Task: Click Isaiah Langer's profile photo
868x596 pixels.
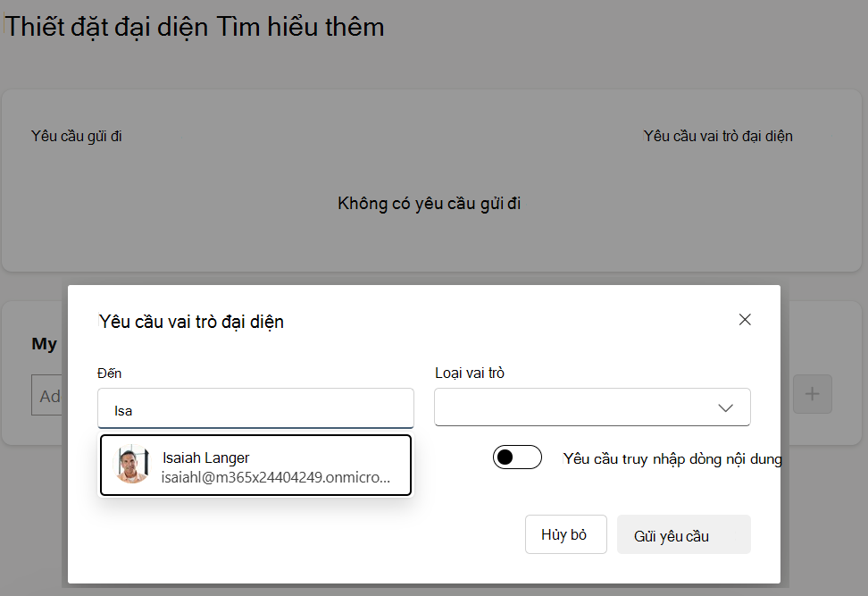Action: (x=131, y=464)
